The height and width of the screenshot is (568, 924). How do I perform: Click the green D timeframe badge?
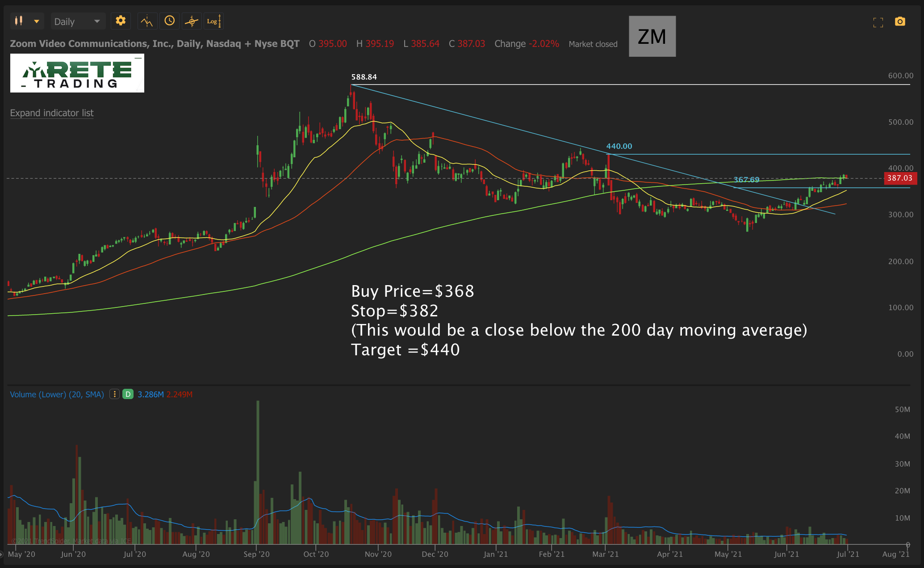click(128, 394)
